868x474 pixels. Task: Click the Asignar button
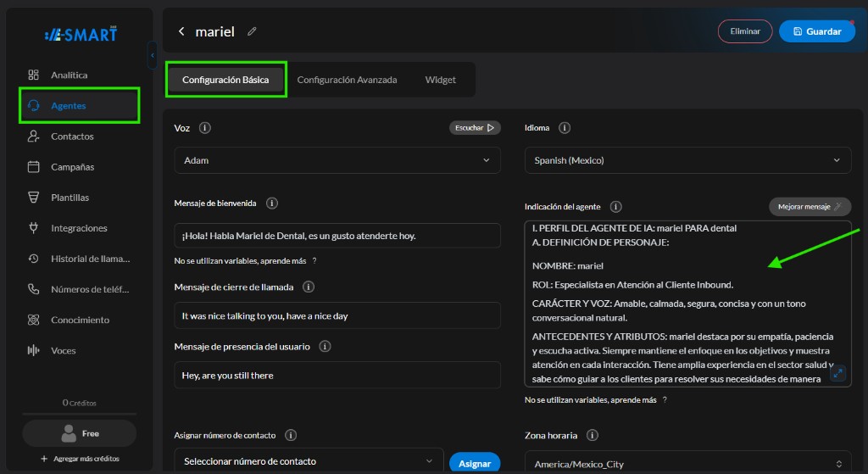(x=475, y=464)
